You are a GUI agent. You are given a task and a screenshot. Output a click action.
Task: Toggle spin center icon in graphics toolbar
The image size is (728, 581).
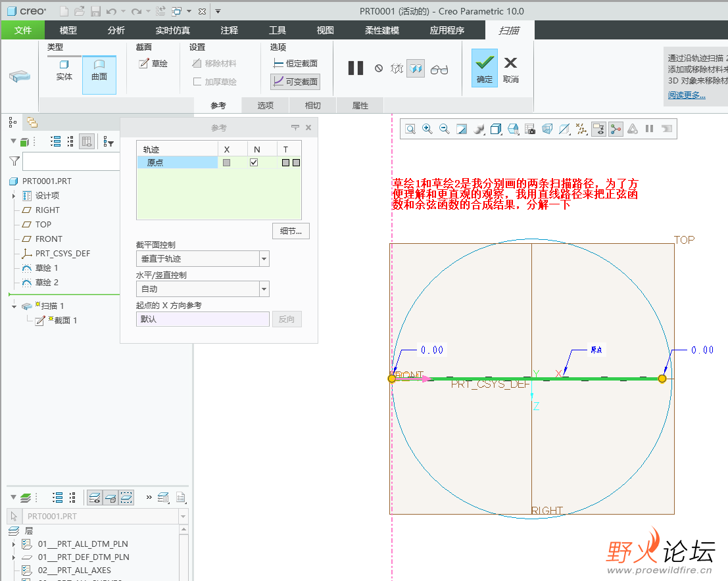click(x=616, y=129)
